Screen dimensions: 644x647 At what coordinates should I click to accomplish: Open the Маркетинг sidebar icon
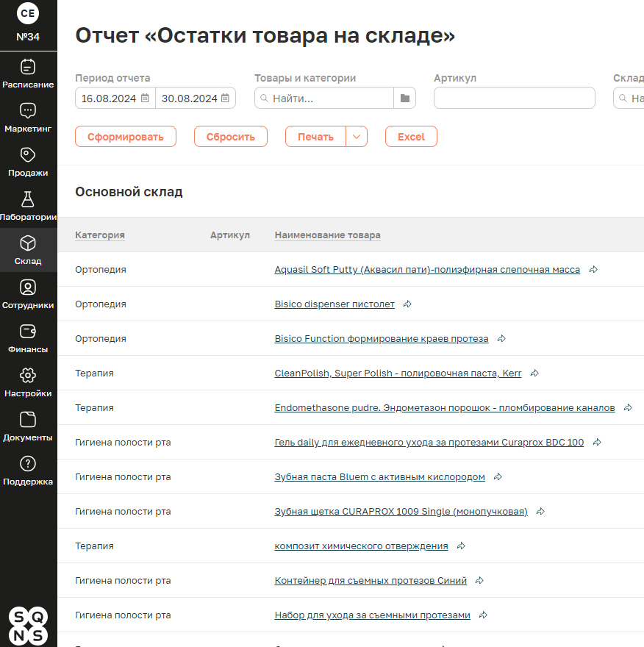coord(28,118)
